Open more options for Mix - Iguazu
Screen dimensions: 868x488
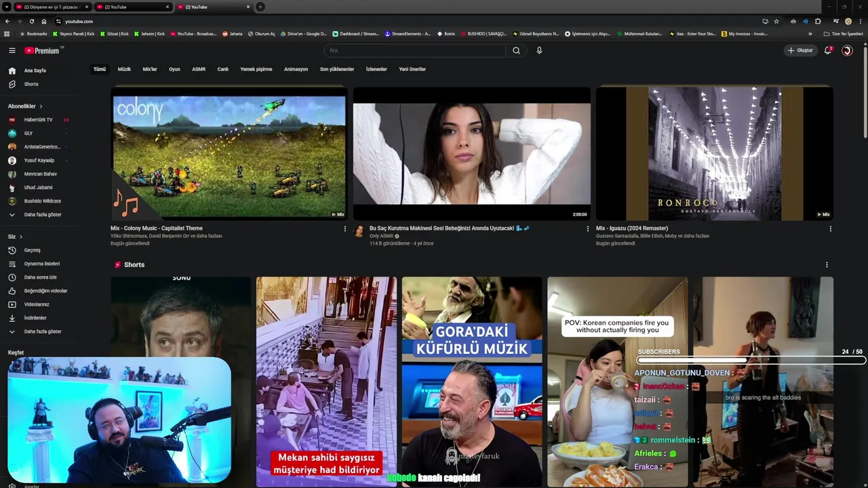click(x=830, y=228)
